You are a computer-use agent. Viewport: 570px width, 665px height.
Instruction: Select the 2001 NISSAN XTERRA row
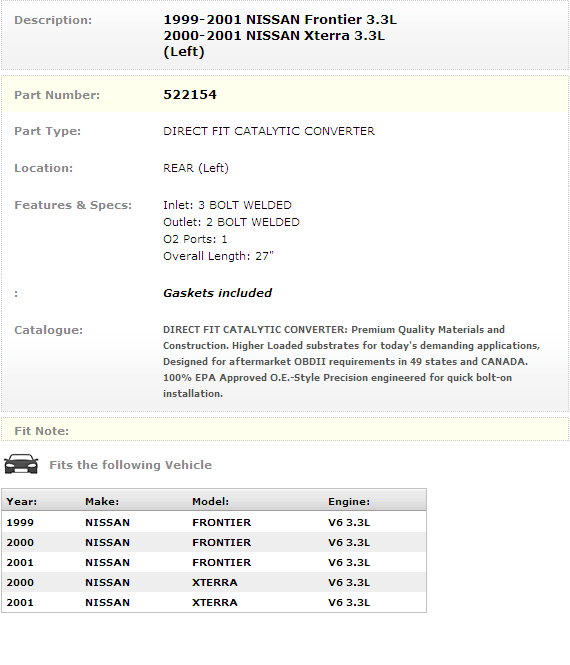click(x=214, y=602)
